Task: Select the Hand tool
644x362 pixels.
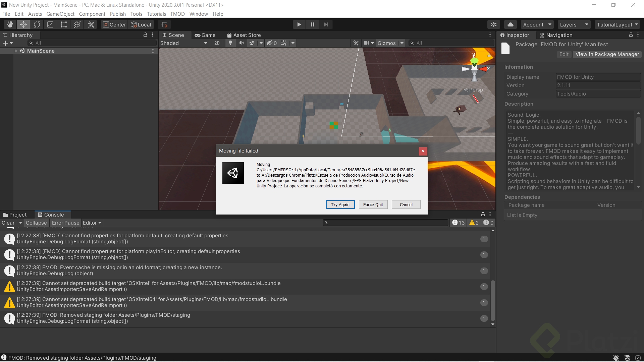Action: (x=10, y=24)
